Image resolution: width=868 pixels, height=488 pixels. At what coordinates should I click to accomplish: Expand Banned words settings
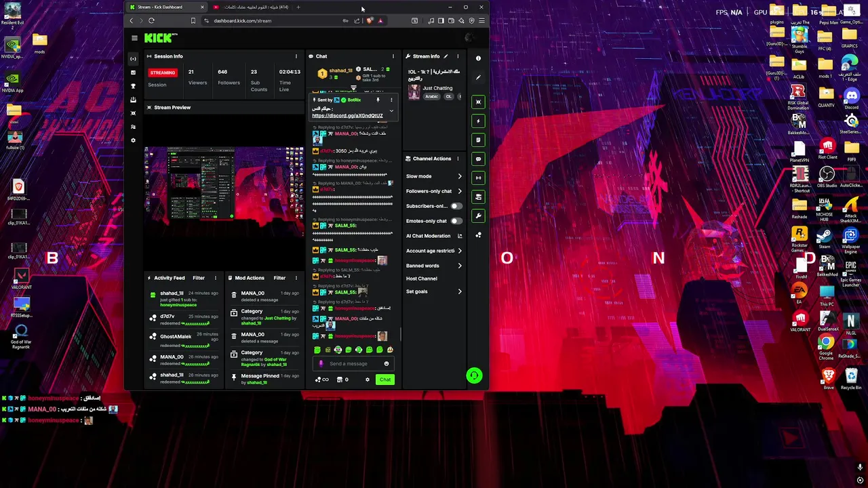(460, 266)
